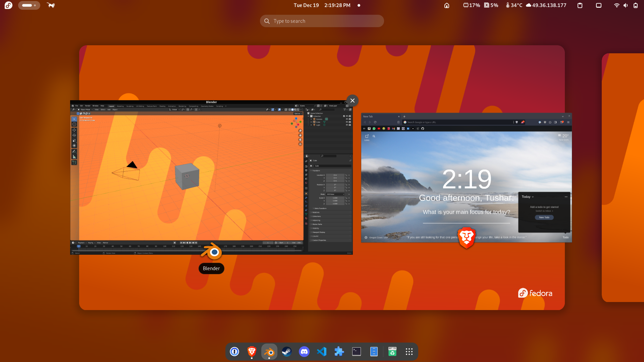Open the Render Properties tab in Blender
This screenshot has width=644, height=362.
tap(306, 166)
